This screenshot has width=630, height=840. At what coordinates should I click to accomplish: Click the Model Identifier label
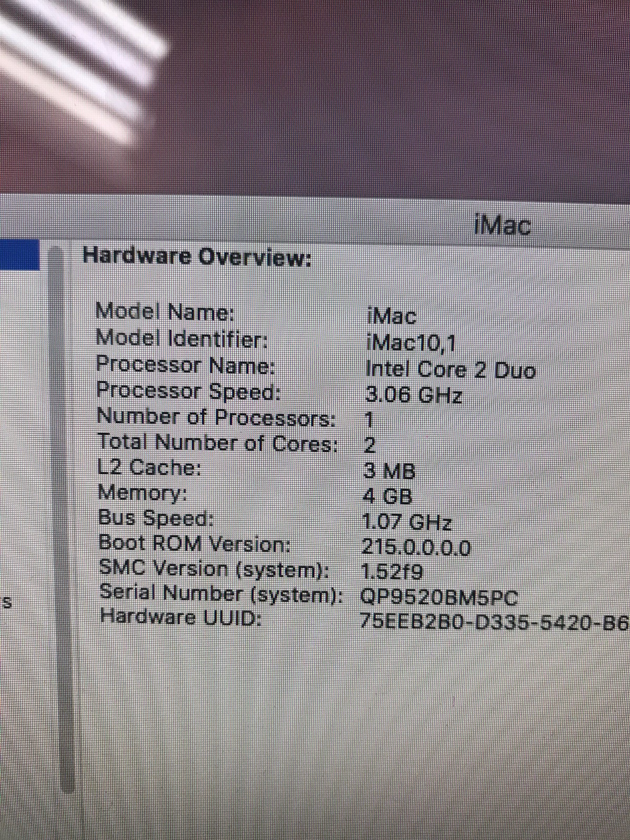(182, 338)
